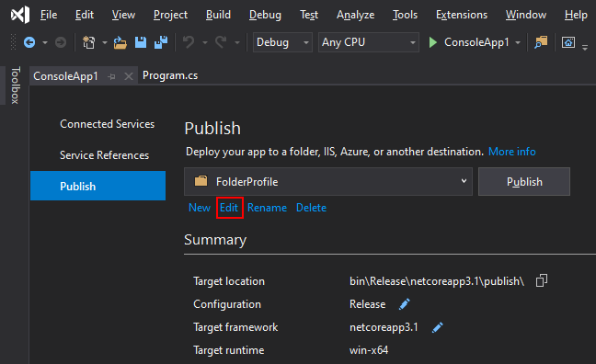The image size is (596, 364).
Task: Open the Toolbox side panel
Action: click(15, 85)
